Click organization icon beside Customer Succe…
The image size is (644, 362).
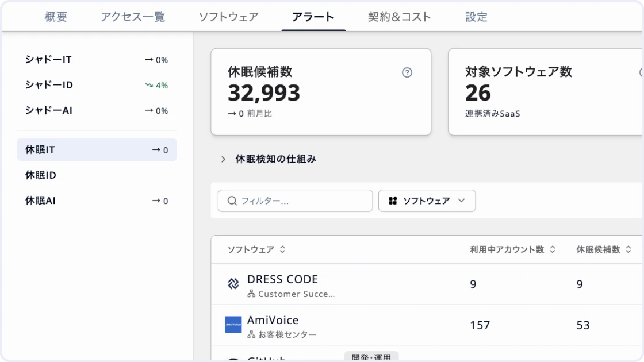click(251, 294)
